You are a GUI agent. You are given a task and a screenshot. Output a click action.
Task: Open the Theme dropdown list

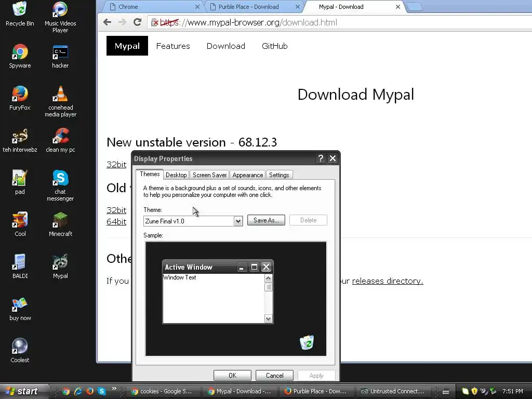coord(238,221)
